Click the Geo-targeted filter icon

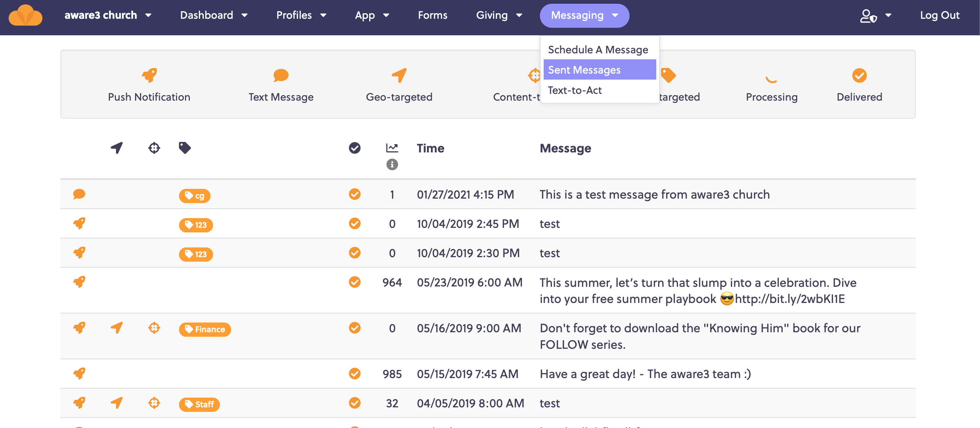click(399, 75)
